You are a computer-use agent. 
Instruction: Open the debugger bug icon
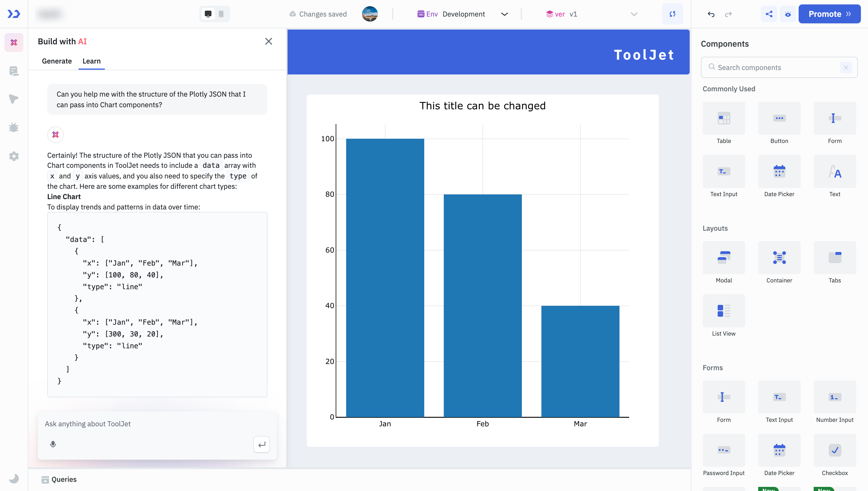click(14, 127)
